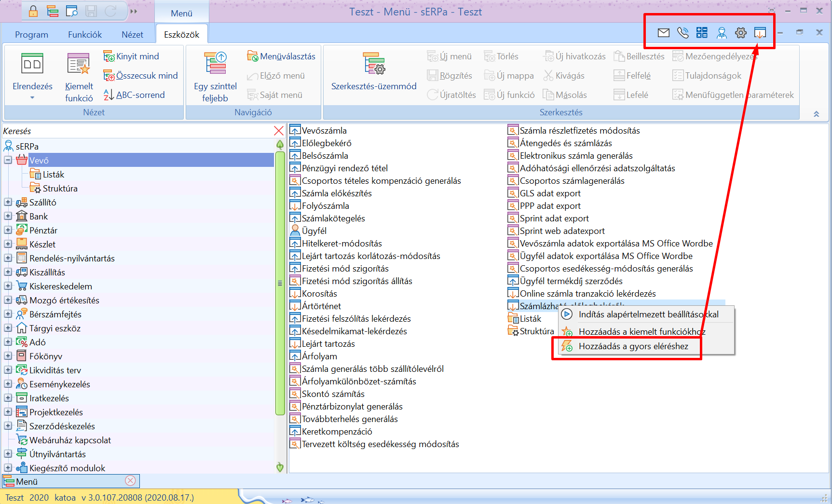Click the grid dashboard icon in the header
Viewport: 832px width, 504px height.
coord(702,33)
